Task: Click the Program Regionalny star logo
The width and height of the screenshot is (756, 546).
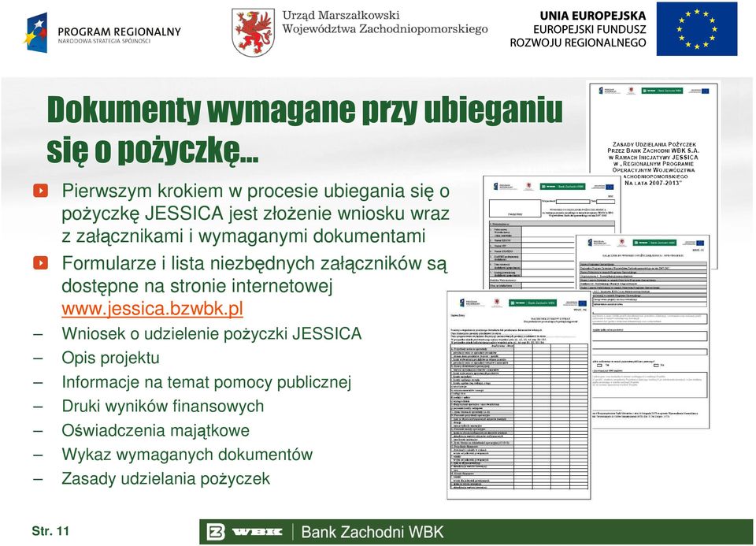Action: (x=36, y=33)
